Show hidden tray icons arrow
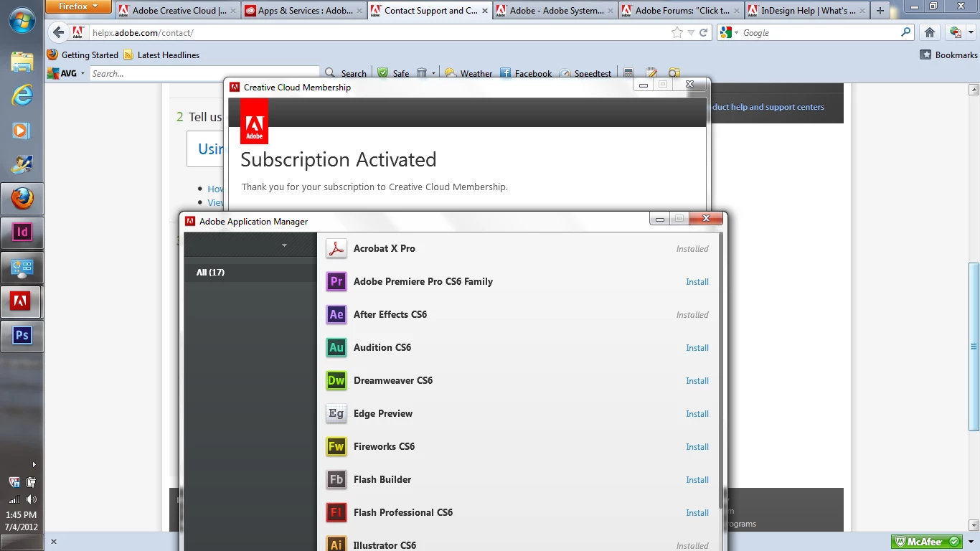Screen dimensions: 980x551 [34, 464]
